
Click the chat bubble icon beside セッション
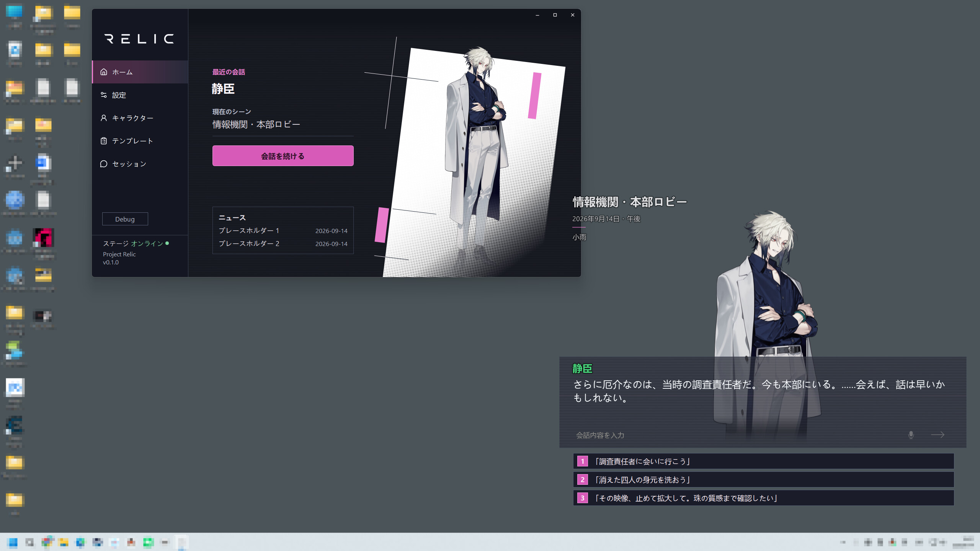(x=104, y=164)
